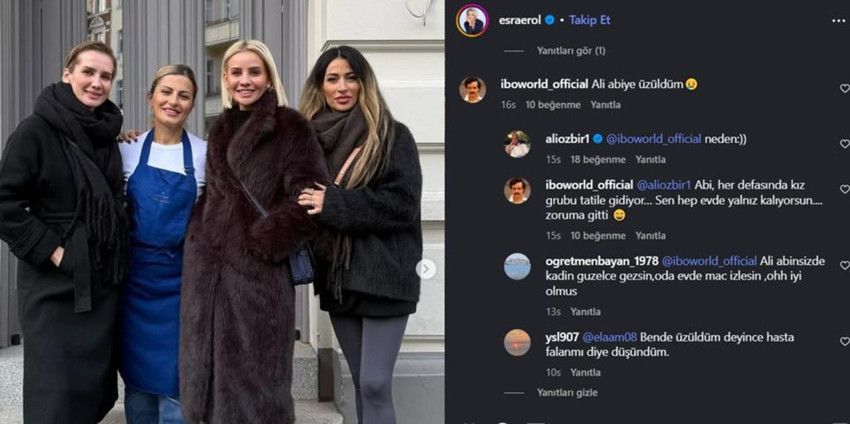Open ysl907's sunset avatar
The height and width of the screenshot is (424, 850).
(x=517, y=343)
